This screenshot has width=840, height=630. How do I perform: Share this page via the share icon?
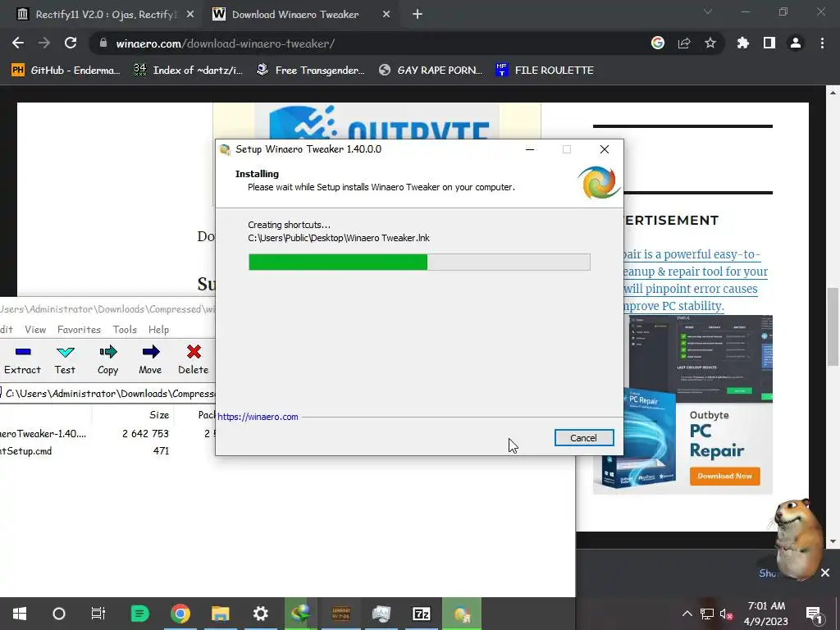click(x=684, y=43)
